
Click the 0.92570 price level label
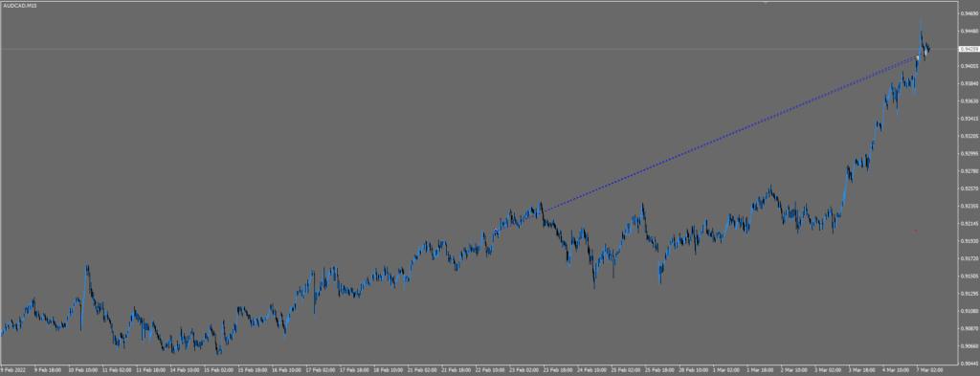[x=970, y=188]
